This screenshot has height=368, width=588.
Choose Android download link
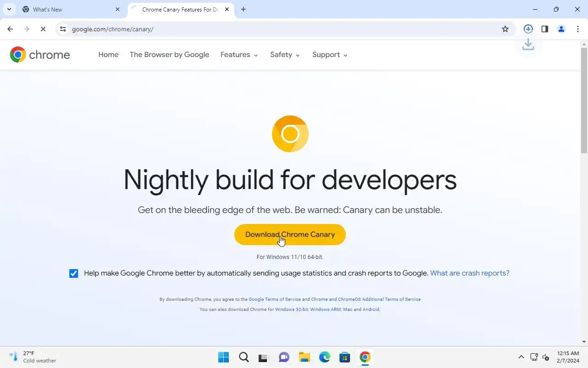tap(371, 310)
